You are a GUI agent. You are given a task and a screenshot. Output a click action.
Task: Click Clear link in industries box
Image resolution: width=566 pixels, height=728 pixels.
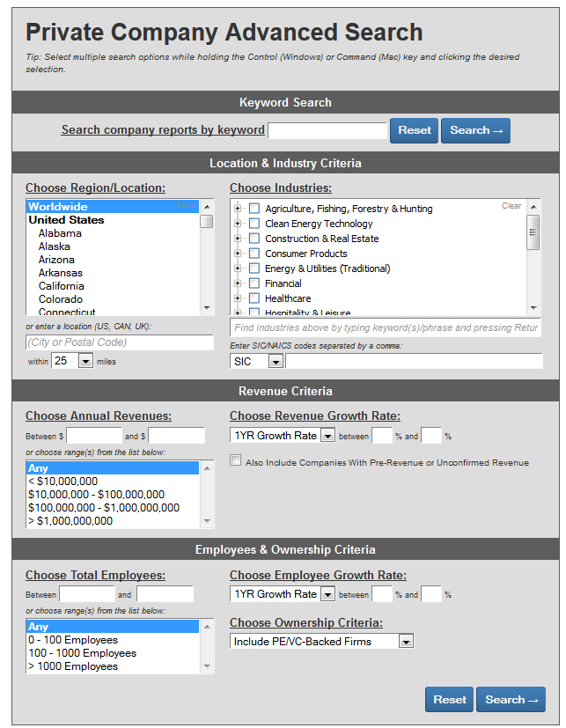point(511,206)
